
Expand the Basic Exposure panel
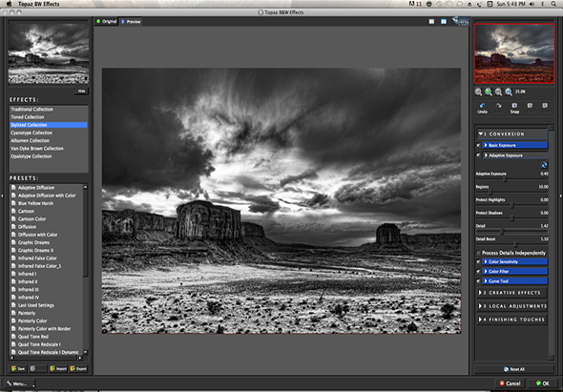515,145
